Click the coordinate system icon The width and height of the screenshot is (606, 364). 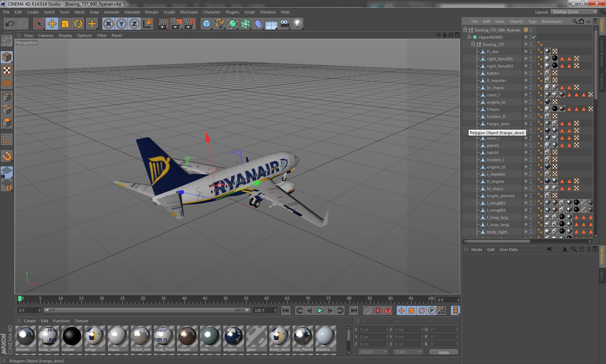coord(147,24)
